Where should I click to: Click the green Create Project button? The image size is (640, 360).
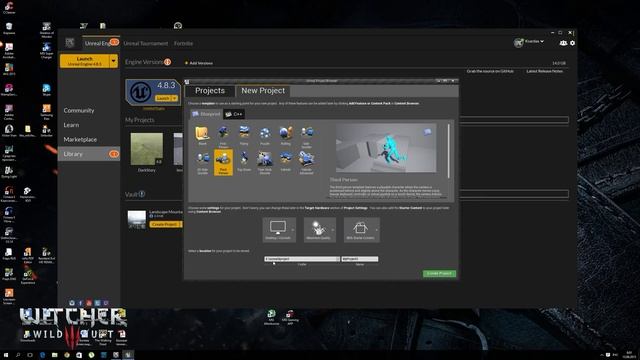pyautogui.click(x=439, y=273)
